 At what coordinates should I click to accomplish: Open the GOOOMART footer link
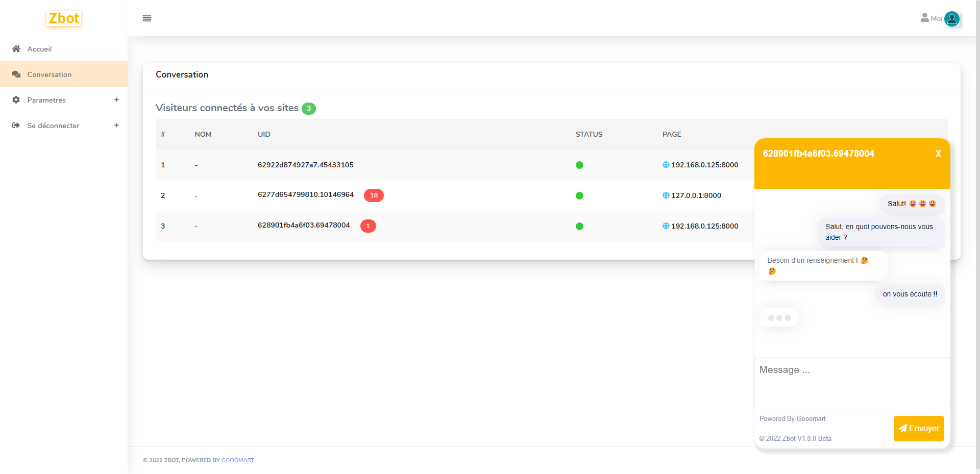[x=238, y=460]
